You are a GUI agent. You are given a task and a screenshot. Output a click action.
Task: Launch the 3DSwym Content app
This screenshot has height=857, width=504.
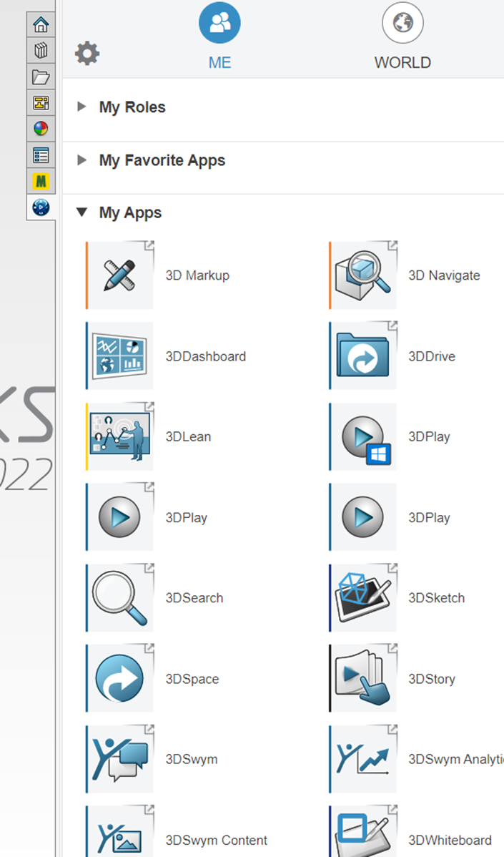tap(120, 831)
